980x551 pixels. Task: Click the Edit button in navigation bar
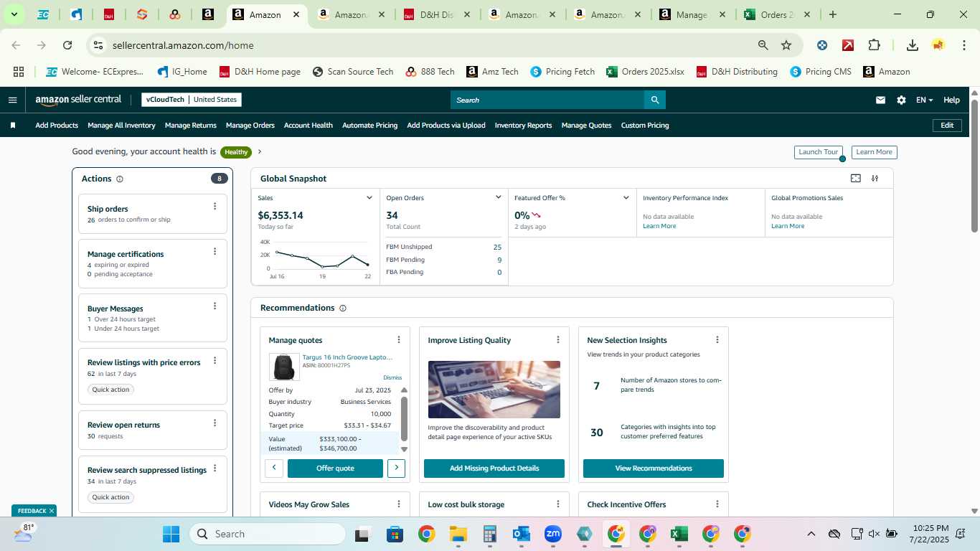(947, 126)
